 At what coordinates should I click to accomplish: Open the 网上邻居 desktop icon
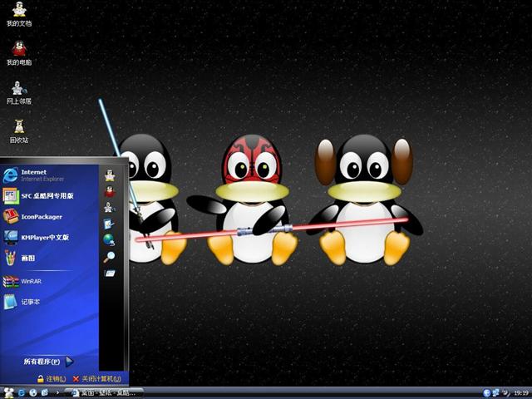point(19,92)
